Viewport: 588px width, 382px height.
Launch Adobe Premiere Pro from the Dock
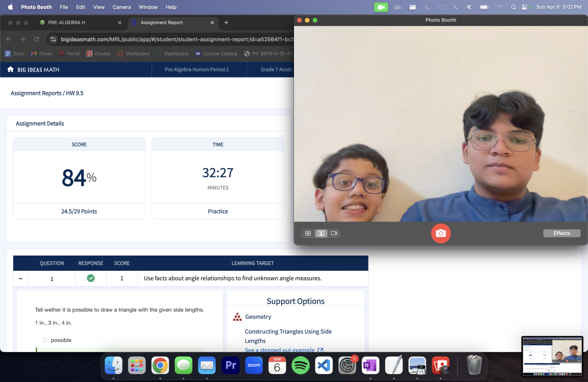click(231, 365)
